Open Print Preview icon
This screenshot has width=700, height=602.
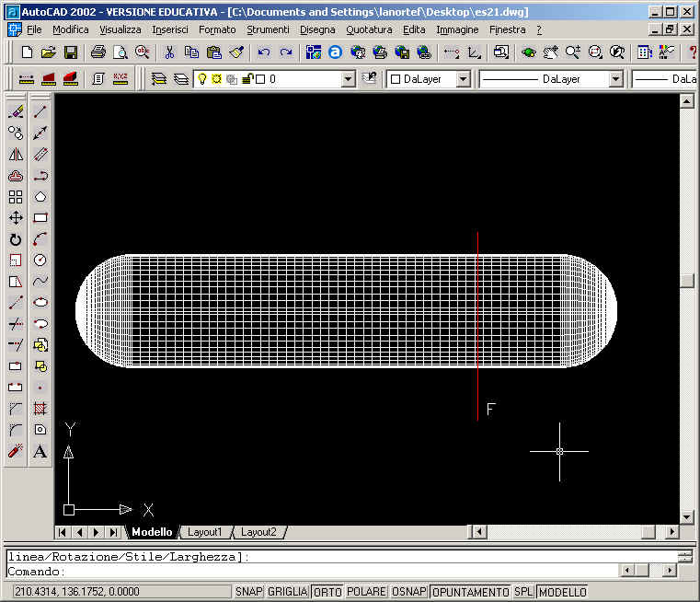(x=120, y=52)
